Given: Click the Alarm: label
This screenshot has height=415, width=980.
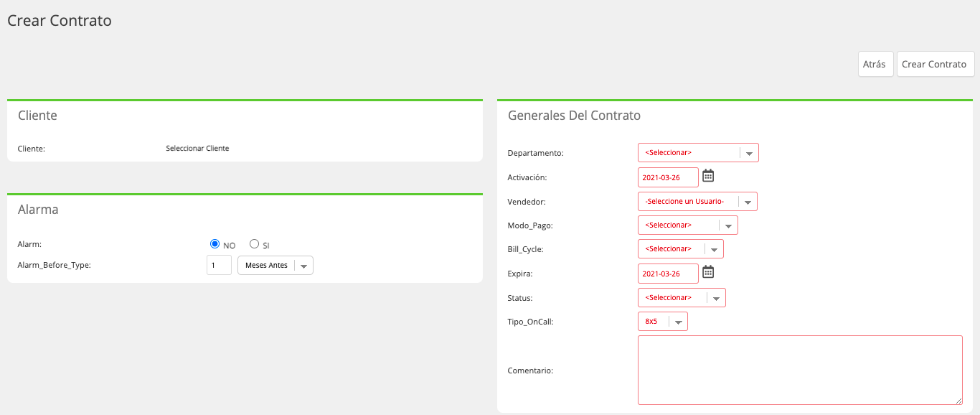Looking at the screenshot, I should point(29,244).
